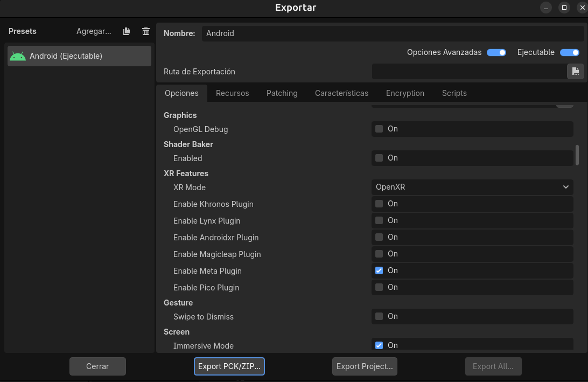Click the options panel scrollbar
The width and height of the screenshot is (588, 382).
pyautogui.click(x=577, y=155)
